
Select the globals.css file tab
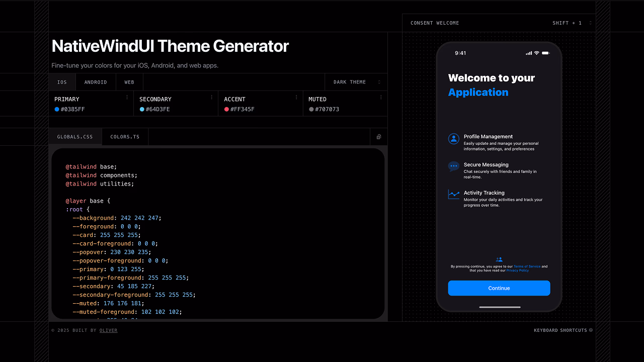tap(75, 137)
